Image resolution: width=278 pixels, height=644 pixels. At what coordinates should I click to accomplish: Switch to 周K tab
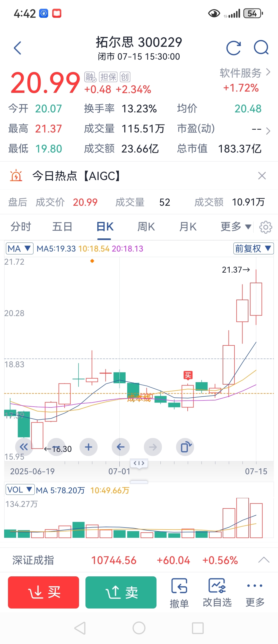tap(146, 227)
